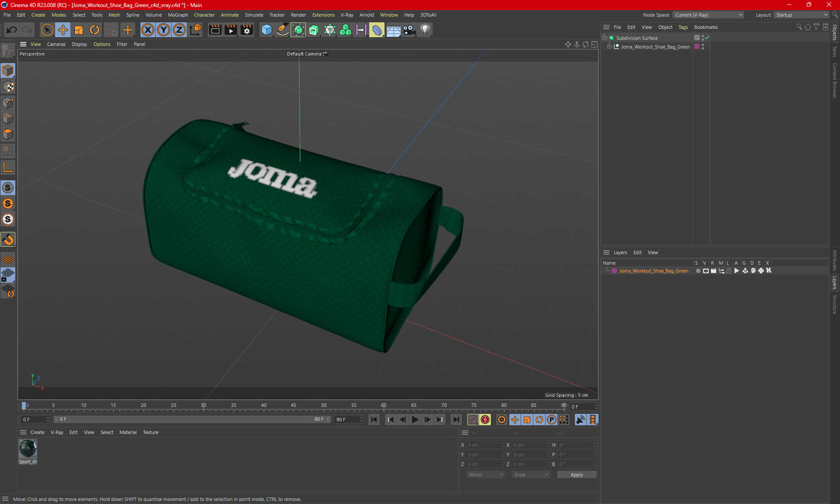The image size is (840, 504).
Task: Click the Extrude generator icon
Action: tap(314, 30)
